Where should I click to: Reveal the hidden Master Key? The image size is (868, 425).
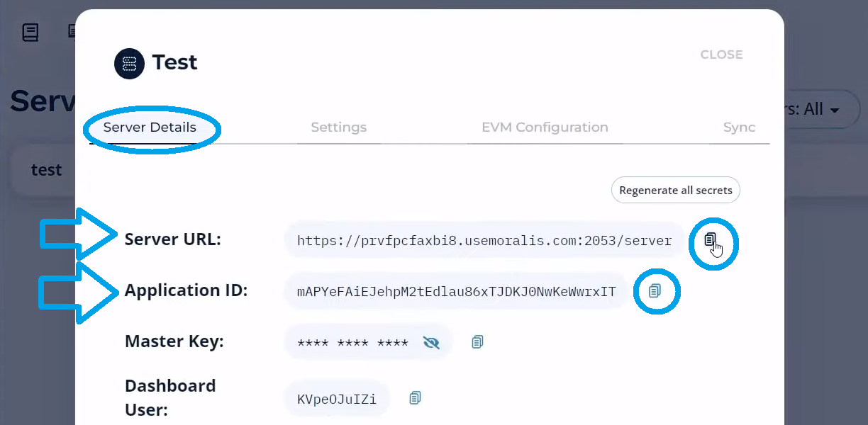431,343
